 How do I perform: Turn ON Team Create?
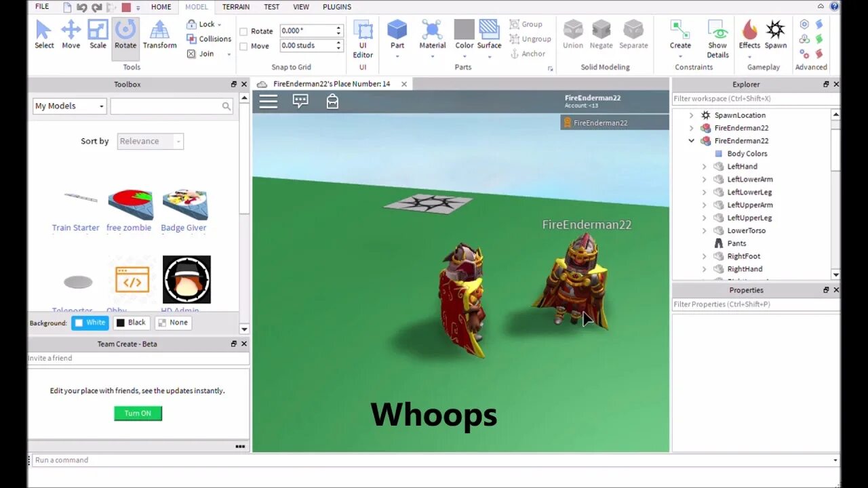pos(138,413)
